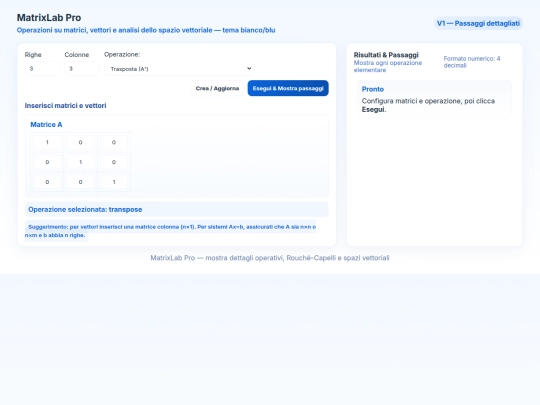Screen dimensions: 540x405
Task: Select Matrice A cell row 2 column 1
Action: click(x=47, y=162)
